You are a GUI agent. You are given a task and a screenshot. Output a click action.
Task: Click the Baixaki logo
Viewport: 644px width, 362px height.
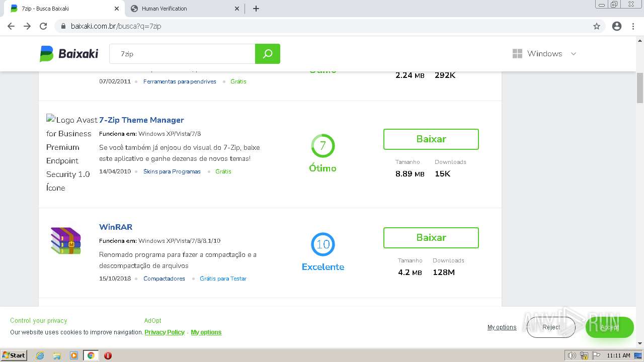click(x=69, y=54)
